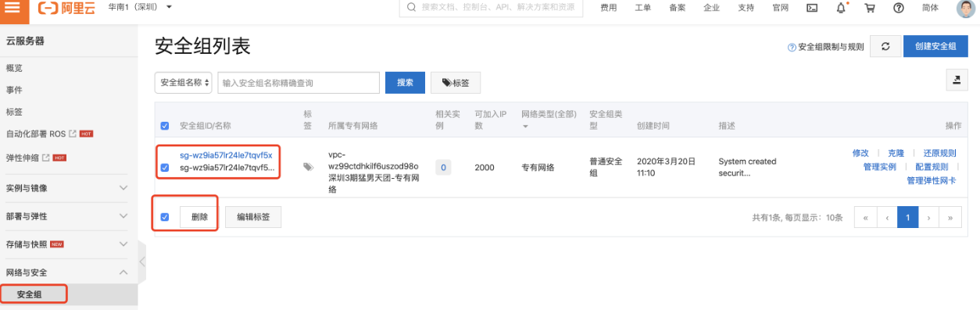Open the 官网 link
This screenshot has height=310, width=980.
(x=780, y=8)
